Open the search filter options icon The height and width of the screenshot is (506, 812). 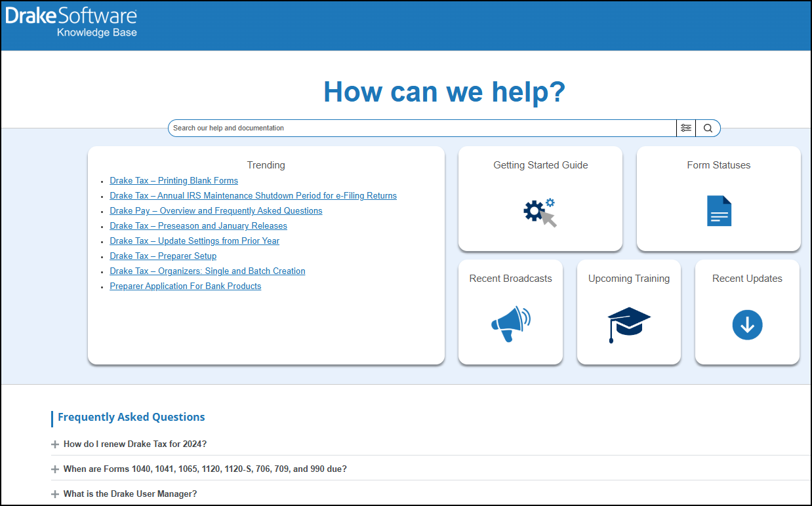tap(686, 128)
